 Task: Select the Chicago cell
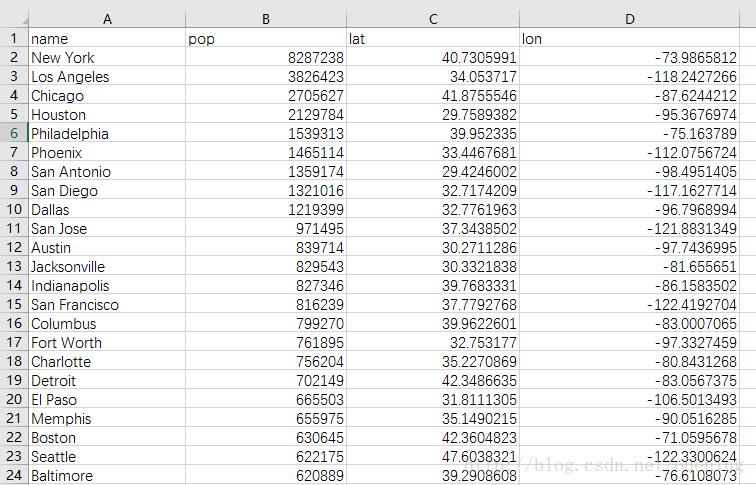point(107,95)
